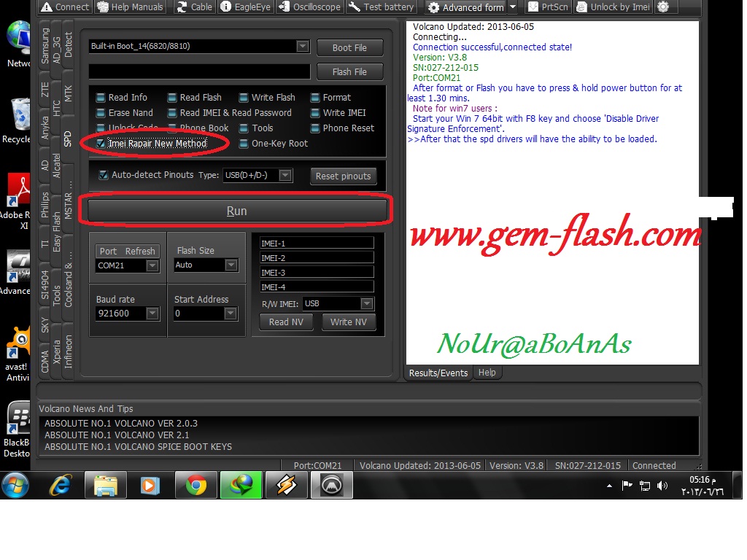Switch to the MTK vertical tab
This screenshot has height=560, width=747.
tap(68, 93)
